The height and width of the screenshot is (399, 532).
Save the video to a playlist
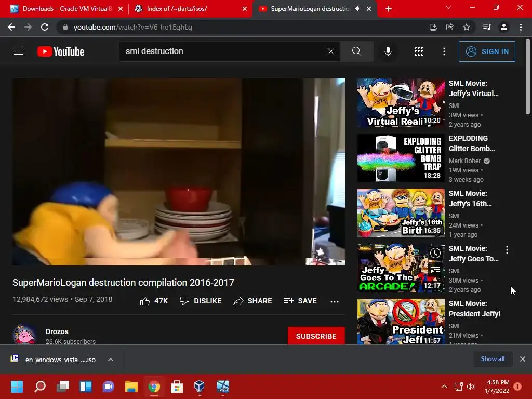(x=300, y=301)
